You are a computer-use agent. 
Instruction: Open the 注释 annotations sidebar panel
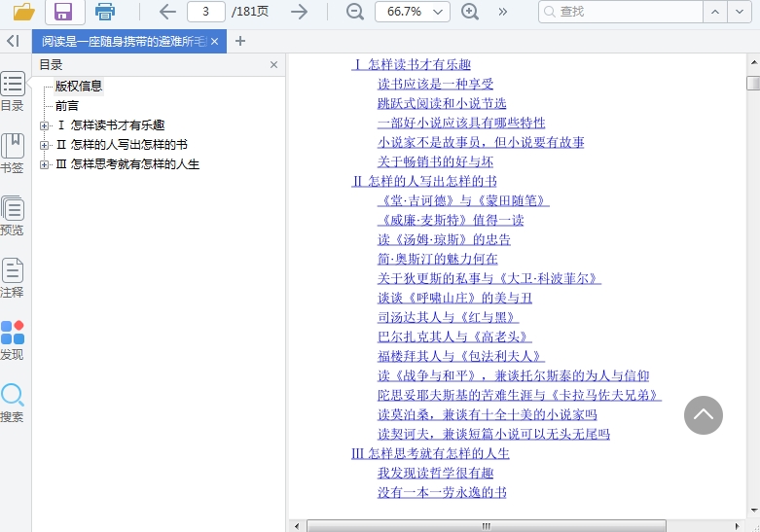(x=12, y=277)
